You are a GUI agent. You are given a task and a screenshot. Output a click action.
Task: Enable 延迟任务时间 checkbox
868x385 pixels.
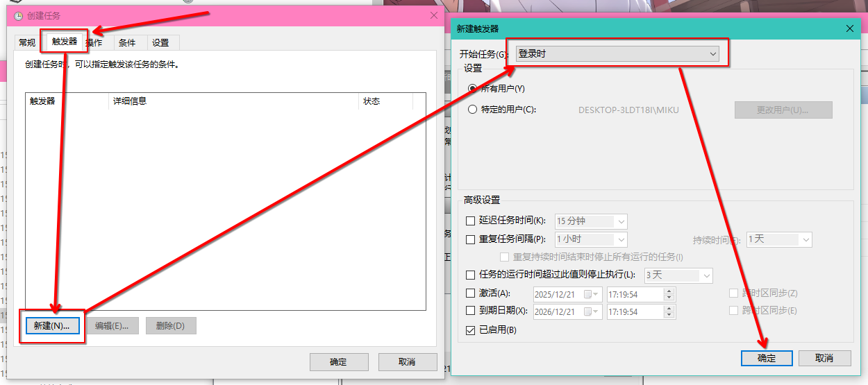tap(471, 221)
